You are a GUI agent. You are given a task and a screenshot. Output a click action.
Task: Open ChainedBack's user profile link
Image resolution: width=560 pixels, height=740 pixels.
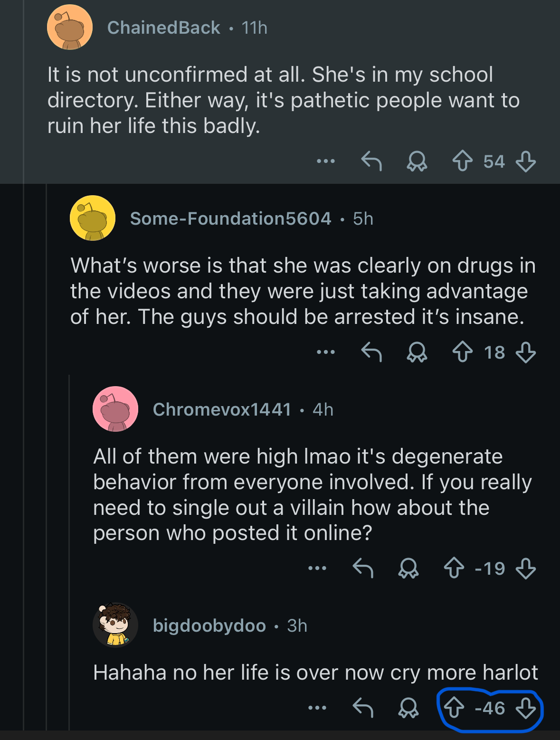point(163,28)
